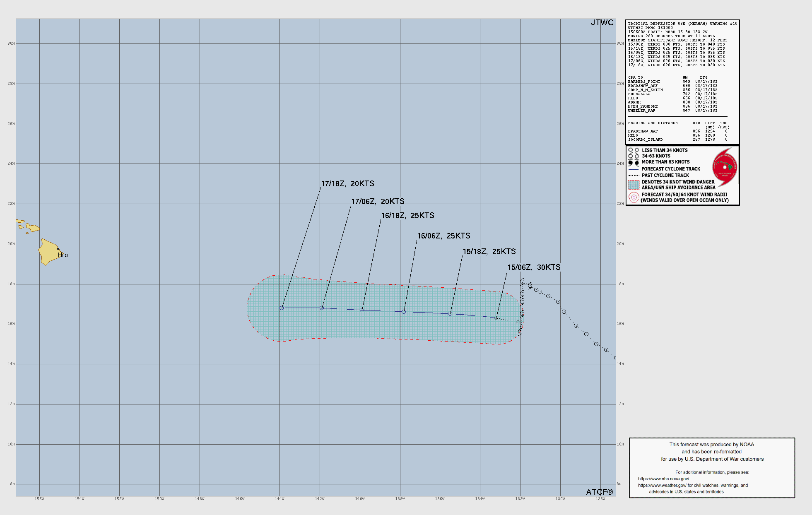Select the forecast track point for 15/18Z

click(450, 314)
